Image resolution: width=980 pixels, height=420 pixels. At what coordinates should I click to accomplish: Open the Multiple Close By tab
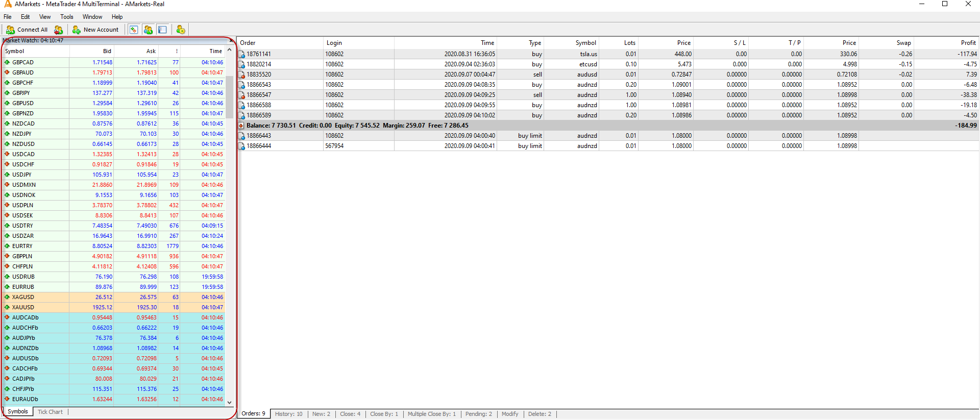[x=431, y=414]
